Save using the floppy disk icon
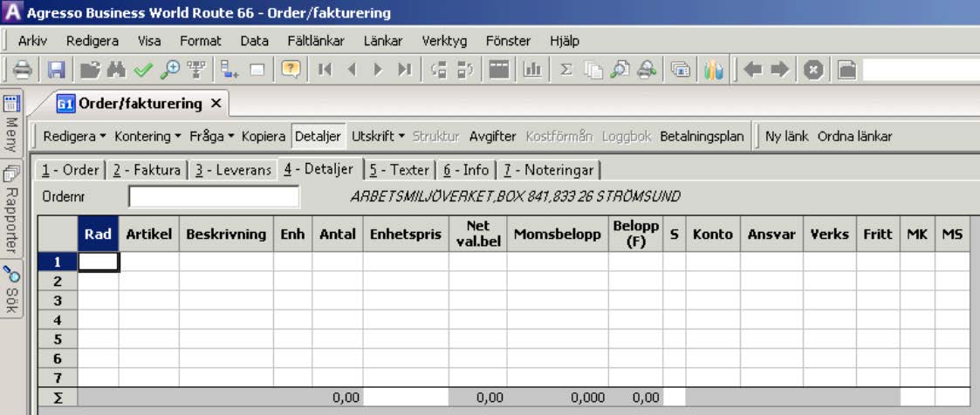This screenshot has height=415, width=980. click(56, 69)
